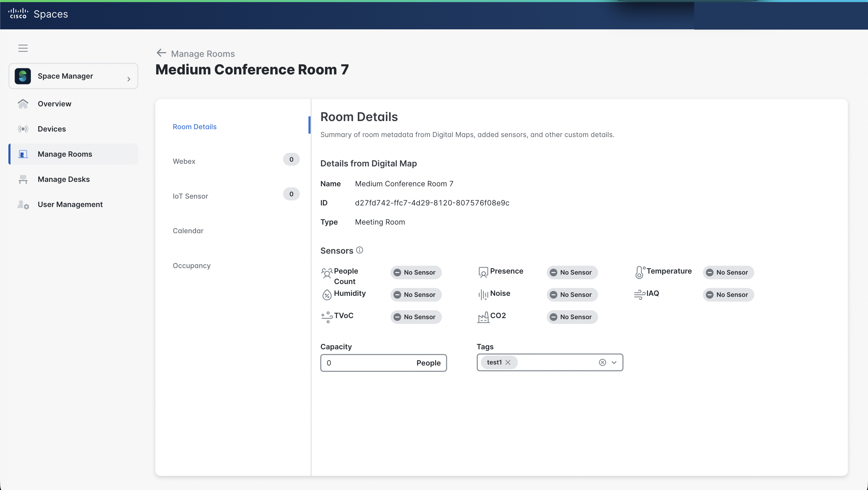Go back using the arrow icon
Screen dimensions: 868x490
[161, 53]
